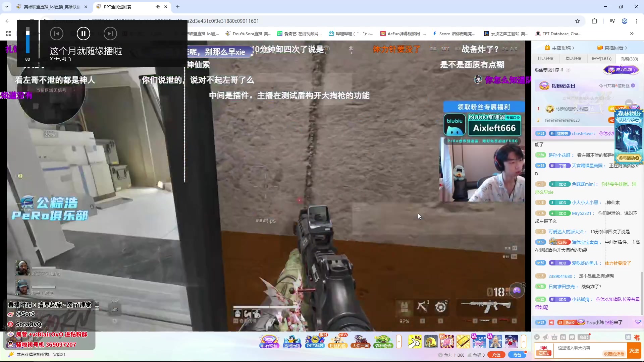Open the 粉丝派对 activity icon
644x362 pixels.
coord(315,342)
